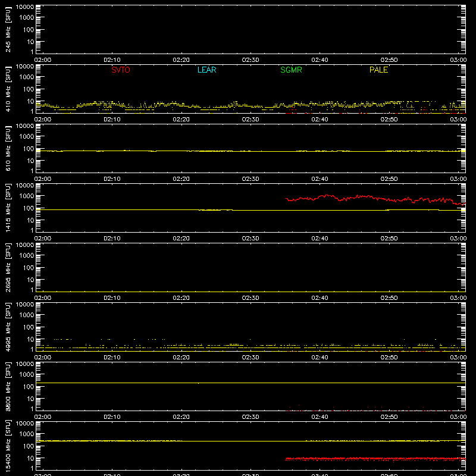Viewport: 476px width, 476px height.
Task: Click the 10000 y-axis label of 245 MHz panel
Action: [25, 7]
